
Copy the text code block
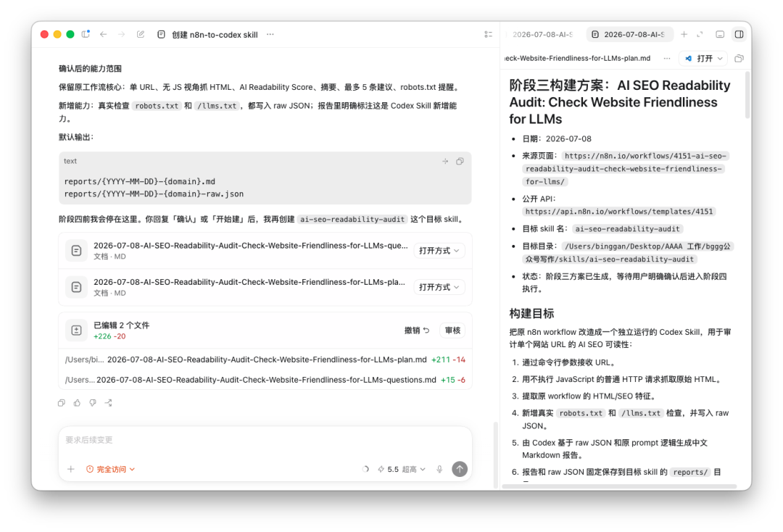(x=460, y=161)
